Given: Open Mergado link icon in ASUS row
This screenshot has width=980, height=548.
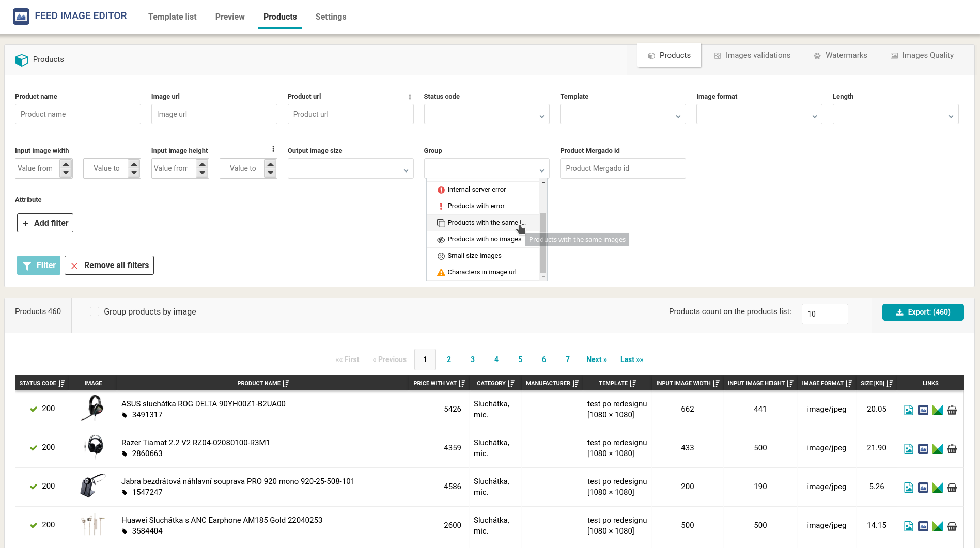Looking at the screenshot, I should 938,410.
